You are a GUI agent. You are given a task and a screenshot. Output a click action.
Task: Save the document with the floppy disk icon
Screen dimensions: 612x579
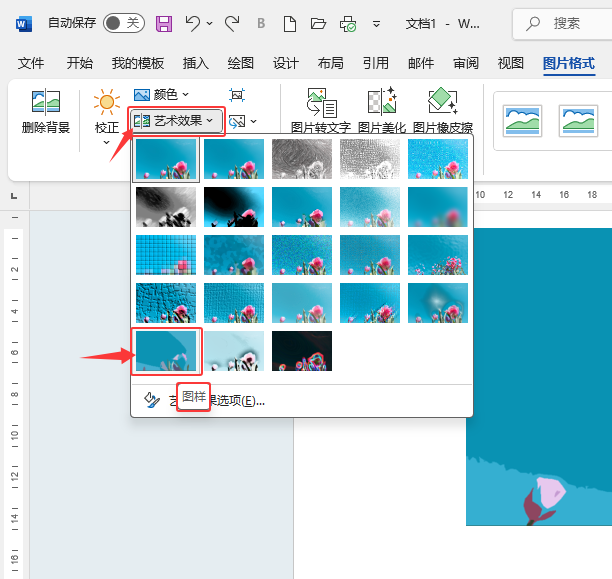164,24
